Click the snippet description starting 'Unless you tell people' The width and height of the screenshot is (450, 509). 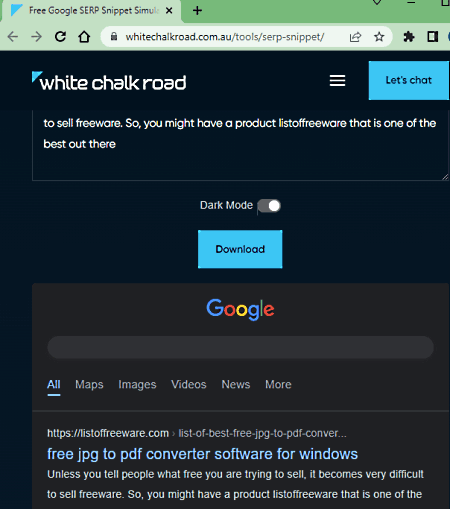point(235,484)
